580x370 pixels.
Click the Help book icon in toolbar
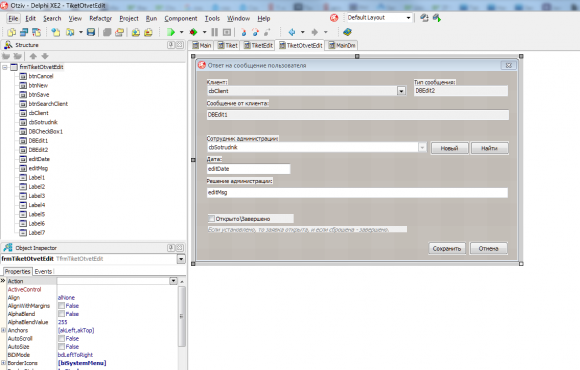347,32
